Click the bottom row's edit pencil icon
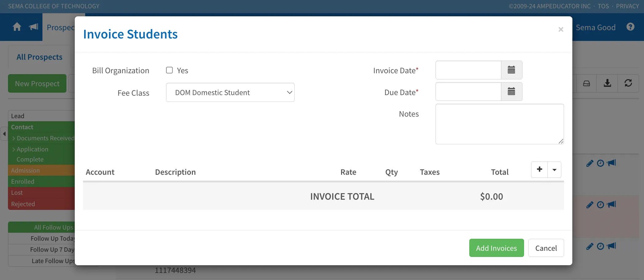This screenshot has width=644, height=280. [x=590, y=246]
